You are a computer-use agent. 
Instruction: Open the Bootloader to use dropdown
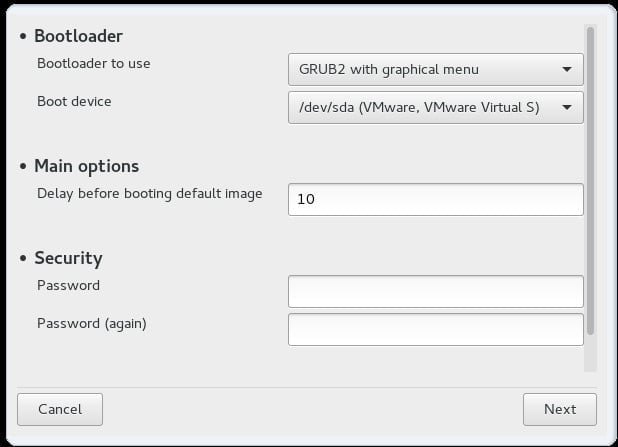(x=435, y=70)
